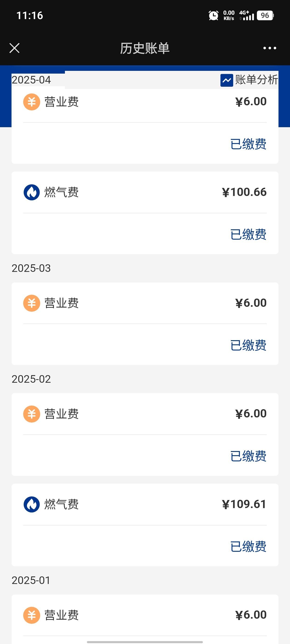Tap 已缴费 on the ¥109.61 gas bill
Screen dimensions: 290x644
248,546
